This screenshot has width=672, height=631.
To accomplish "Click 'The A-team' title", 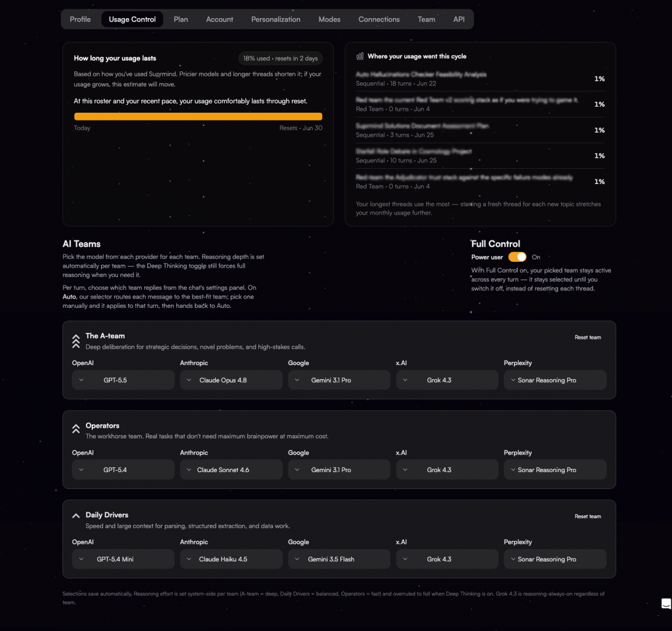I will coord(105,336).
